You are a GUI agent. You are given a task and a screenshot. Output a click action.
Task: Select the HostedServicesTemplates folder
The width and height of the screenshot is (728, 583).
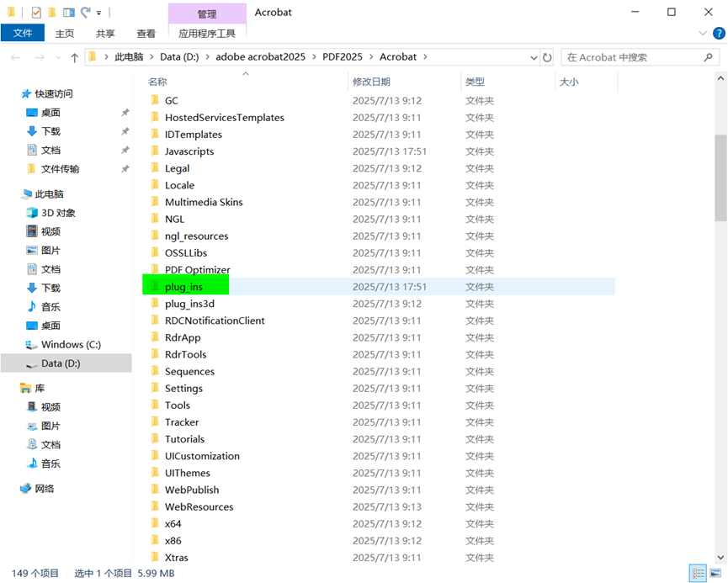[x=225, y=118]
